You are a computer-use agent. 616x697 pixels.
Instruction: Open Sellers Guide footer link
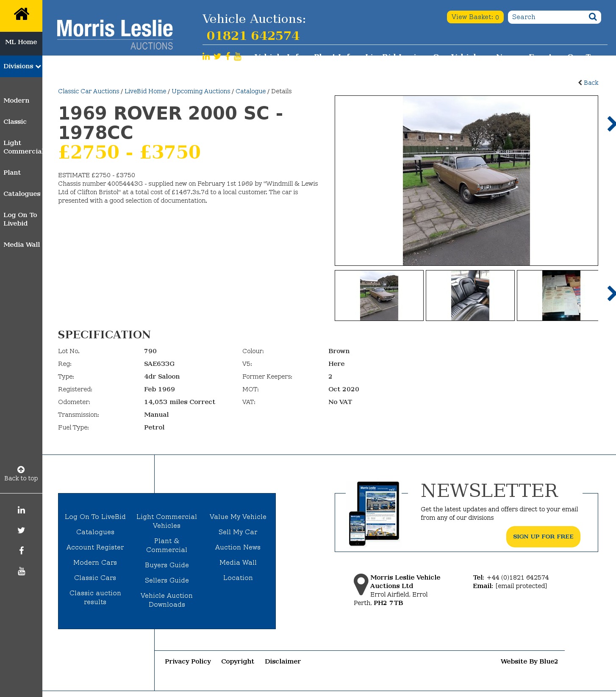(x=167, y=580)
